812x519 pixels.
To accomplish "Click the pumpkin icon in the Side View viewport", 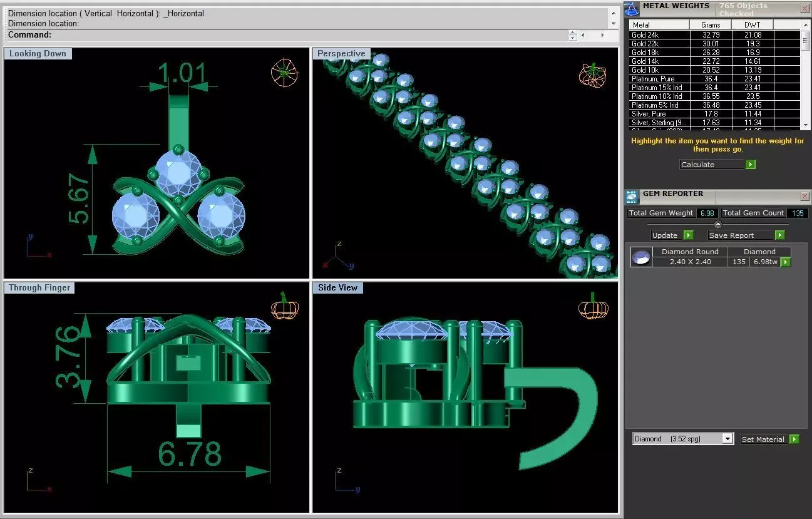I will pos(592,307).
